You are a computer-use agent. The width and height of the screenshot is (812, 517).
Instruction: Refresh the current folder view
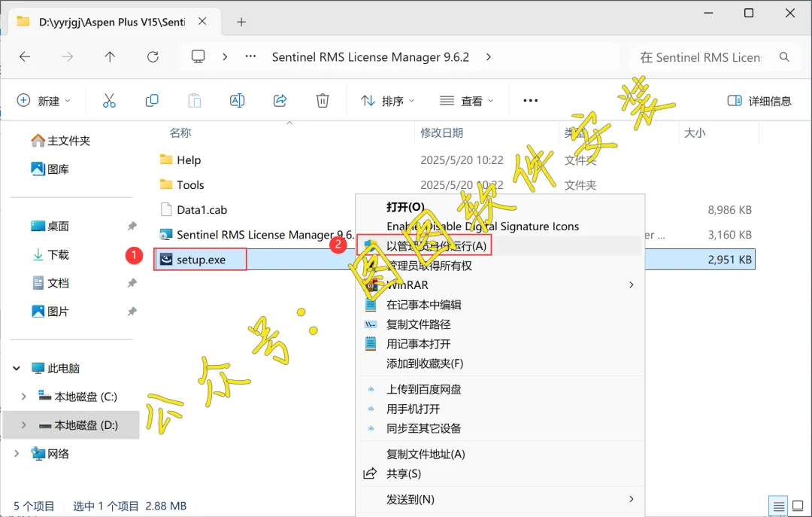(x=153, y=57)
